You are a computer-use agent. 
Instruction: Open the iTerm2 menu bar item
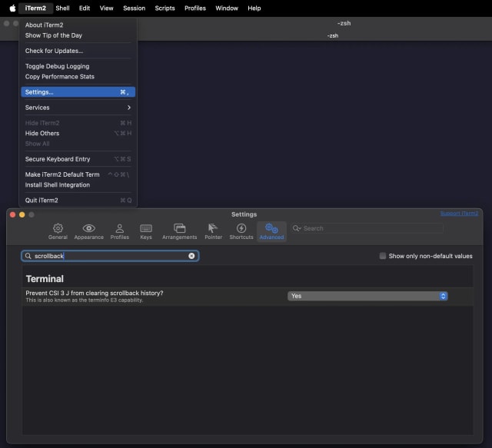click(35, 8)
